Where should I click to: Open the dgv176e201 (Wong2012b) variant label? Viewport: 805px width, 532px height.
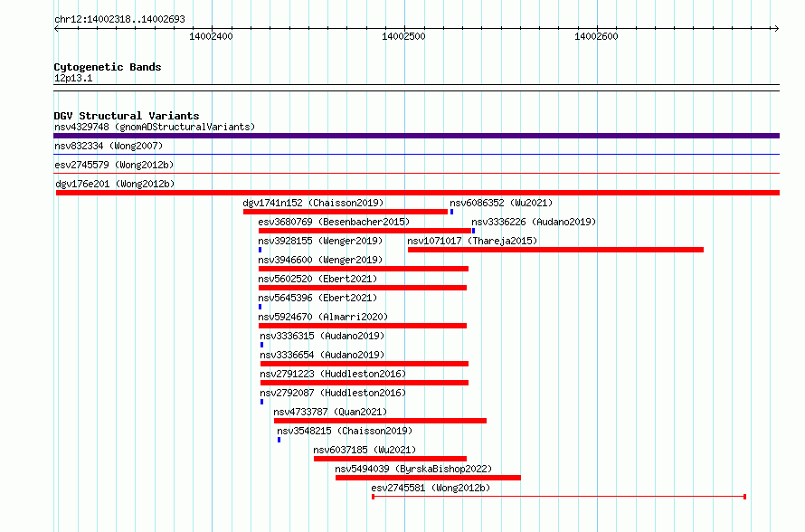115,184
